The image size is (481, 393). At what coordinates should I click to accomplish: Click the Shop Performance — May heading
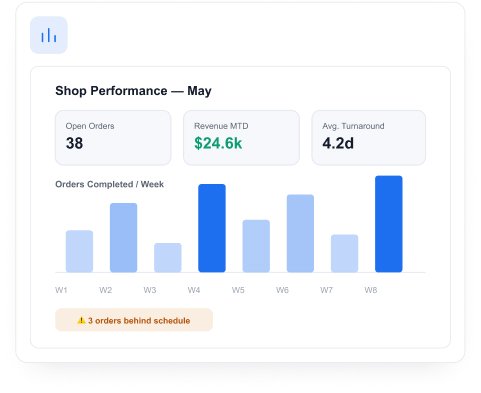[x=133, y=91]
